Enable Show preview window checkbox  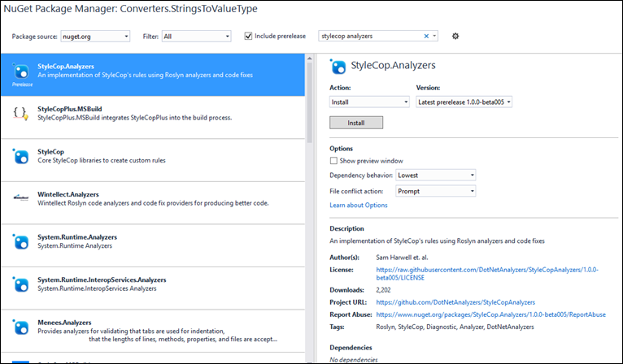pos(334,161)
